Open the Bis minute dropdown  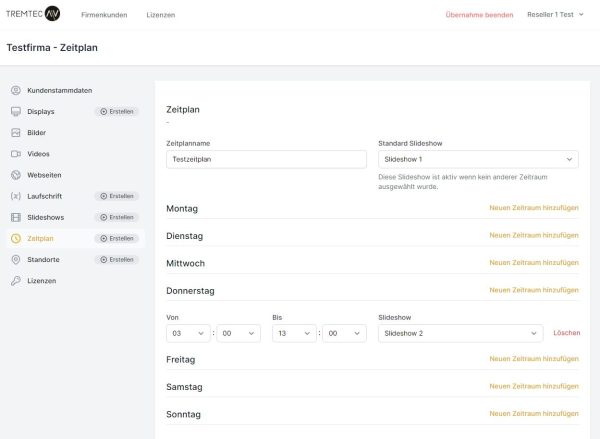(x=343, y=333)
